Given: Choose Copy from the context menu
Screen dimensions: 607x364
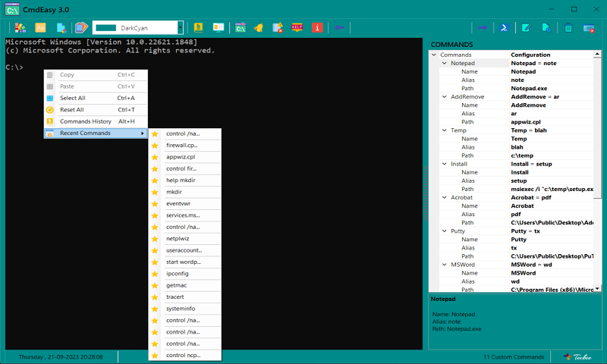Looking at the screenshot, I should [96, 74].
